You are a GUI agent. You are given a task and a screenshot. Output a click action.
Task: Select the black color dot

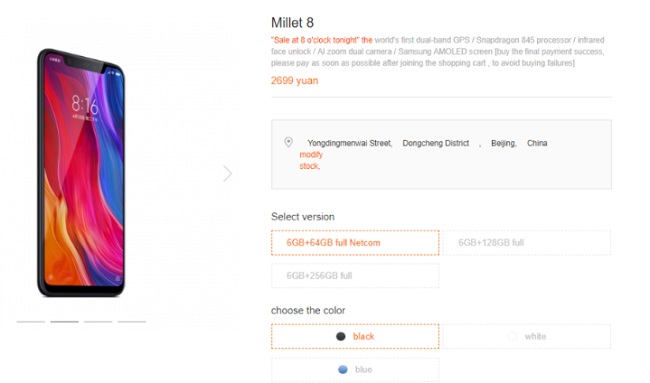pyautogui.click(x=341, y=337)
